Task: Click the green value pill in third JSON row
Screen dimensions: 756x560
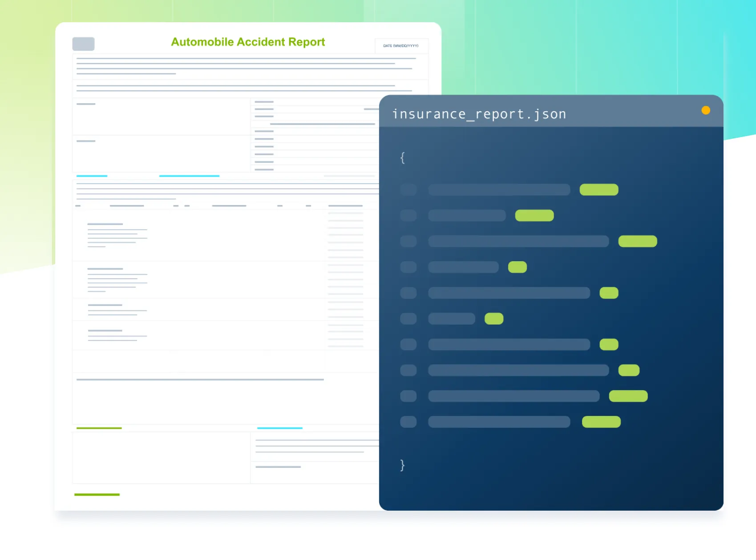Action: click(x=637, y=242)
